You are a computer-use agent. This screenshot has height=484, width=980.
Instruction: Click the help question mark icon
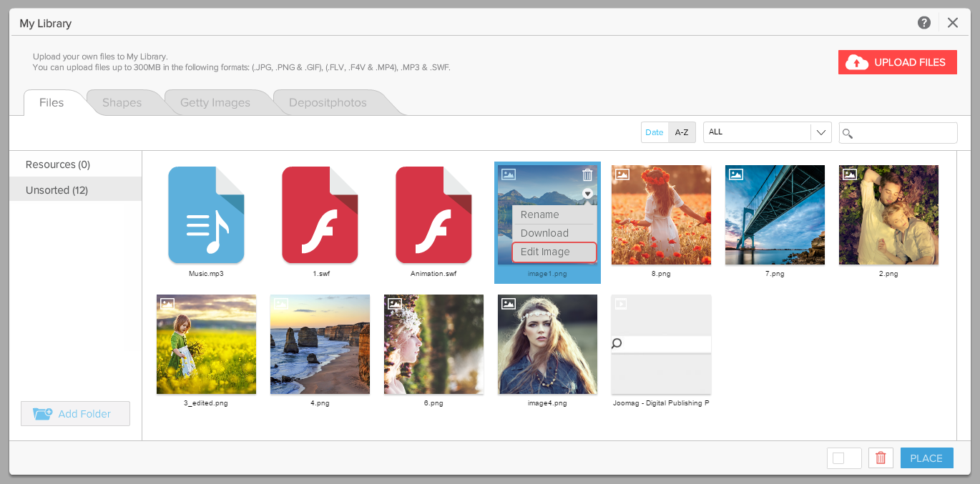pyautogui.click(x=924, y=23)
